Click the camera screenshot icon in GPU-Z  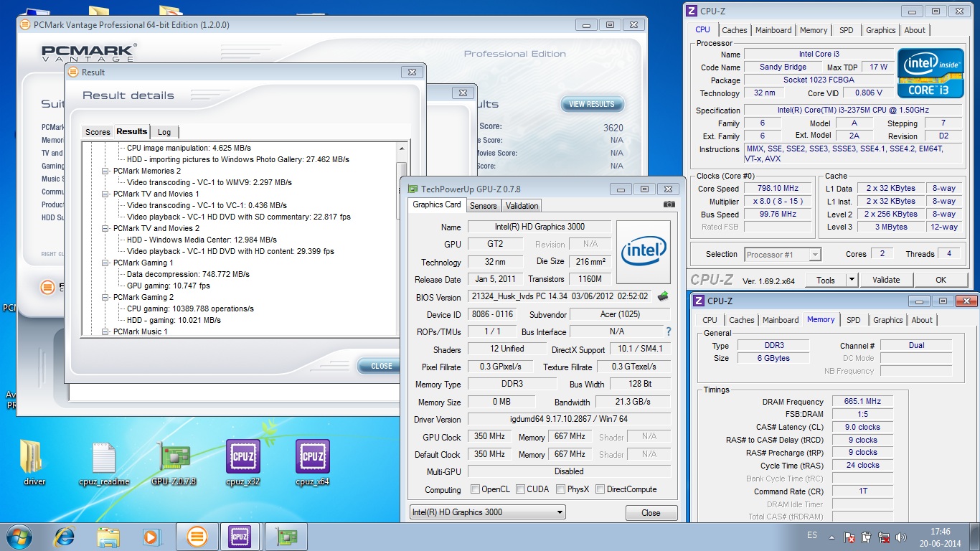(x=669, y=204)
